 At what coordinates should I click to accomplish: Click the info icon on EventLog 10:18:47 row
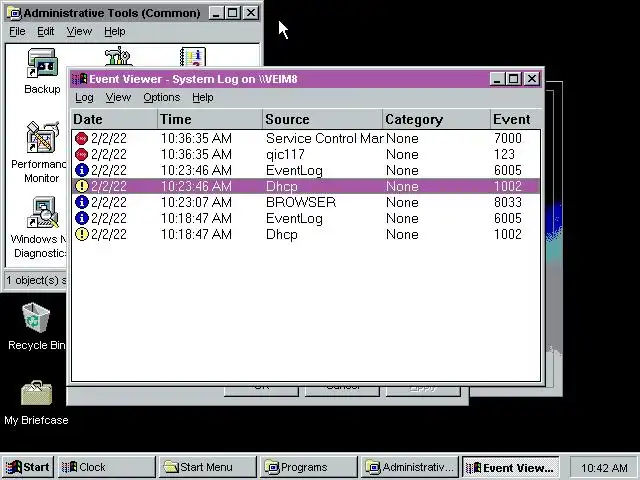coord(82,218)
